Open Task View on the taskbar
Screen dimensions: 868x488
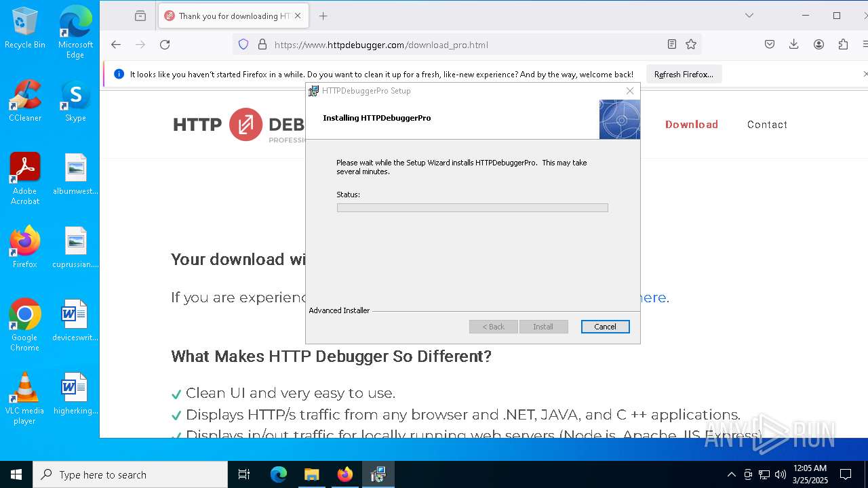244,474
